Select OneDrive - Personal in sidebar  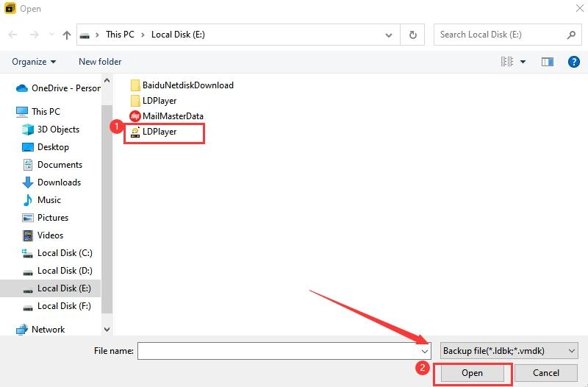(58, 88)
